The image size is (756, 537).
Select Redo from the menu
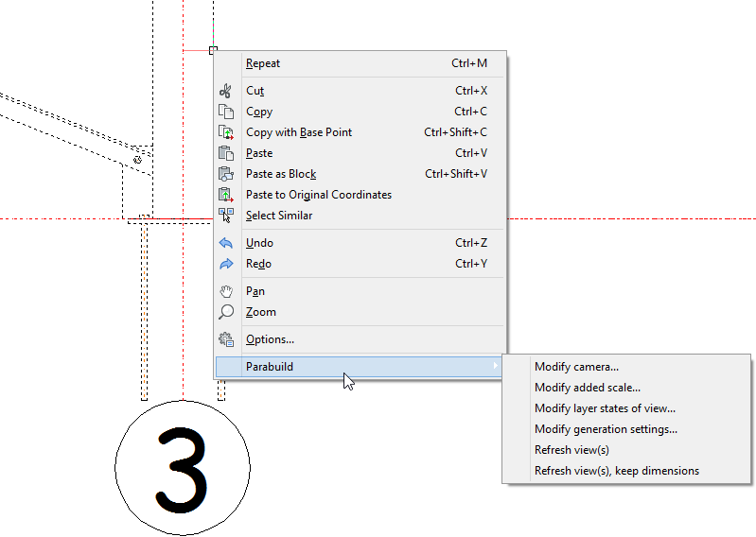pyautogui.click(x=360, y=264)
